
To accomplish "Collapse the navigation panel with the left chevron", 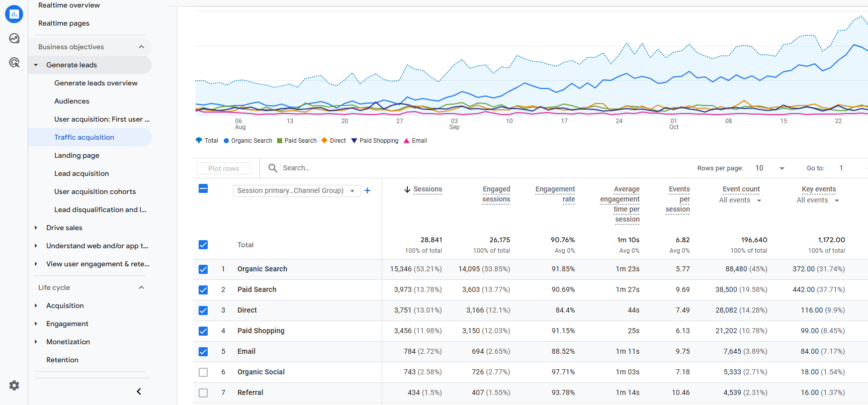I will 139,391.
